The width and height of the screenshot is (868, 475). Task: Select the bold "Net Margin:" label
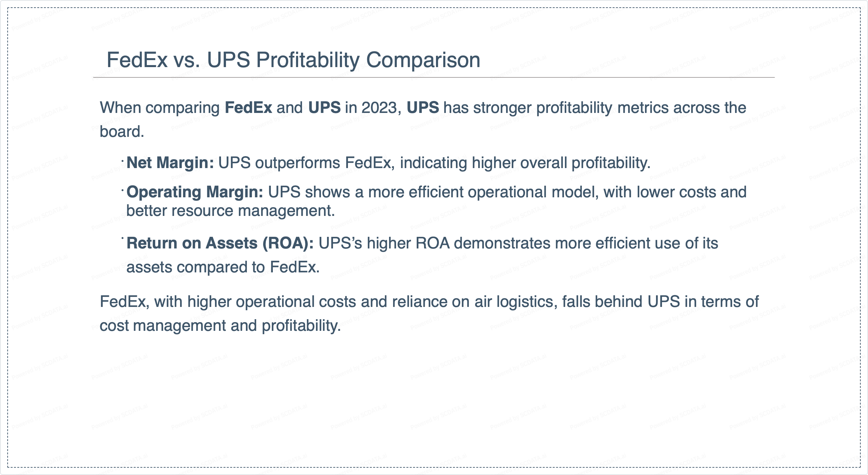click(170, 163)
